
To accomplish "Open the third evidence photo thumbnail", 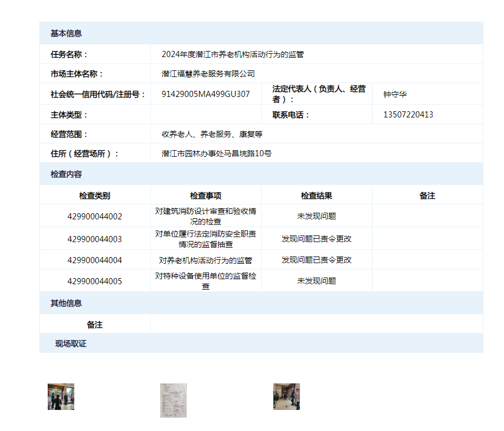I will [x=287, y=396].
